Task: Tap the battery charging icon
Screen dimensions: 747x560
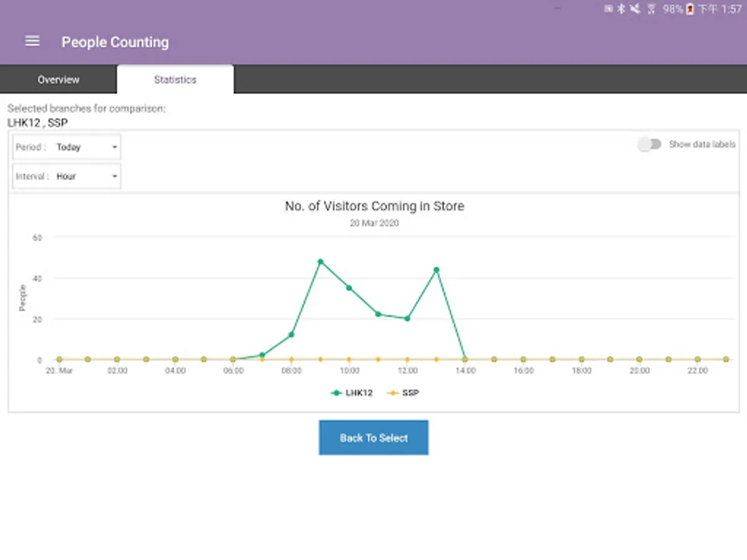Action: pos(690,9)
